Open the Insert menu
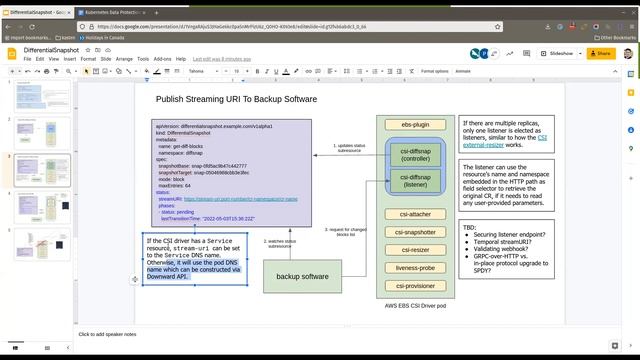 (70, 59)
